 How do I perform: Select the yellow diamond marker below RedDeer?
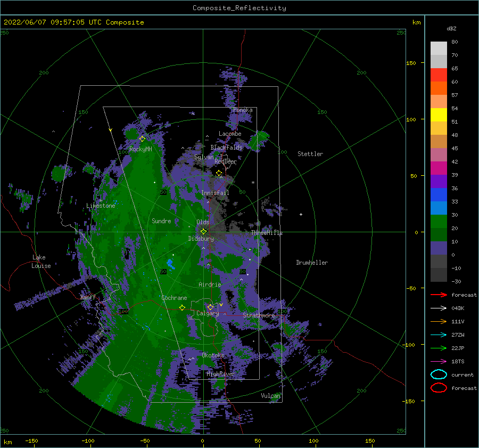[219, 173]
